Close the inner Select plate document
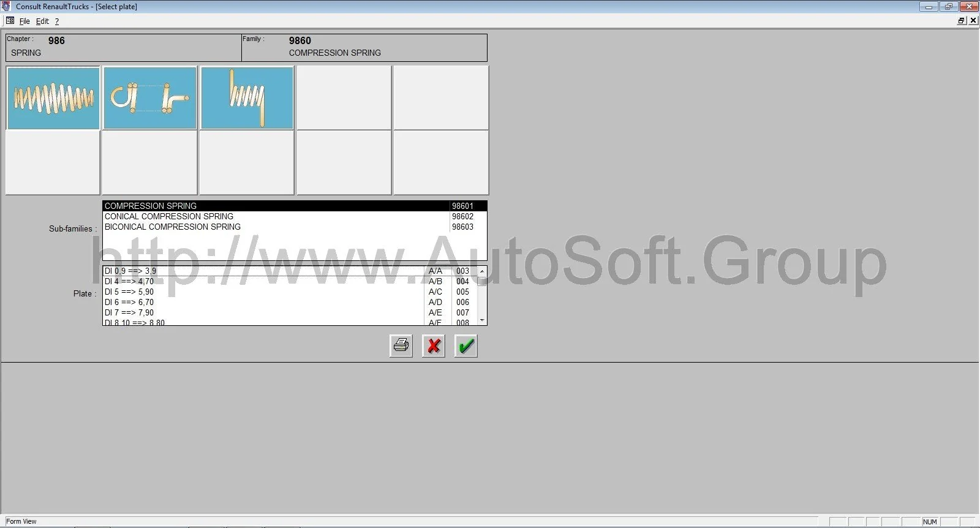 (x=973, y=21)
